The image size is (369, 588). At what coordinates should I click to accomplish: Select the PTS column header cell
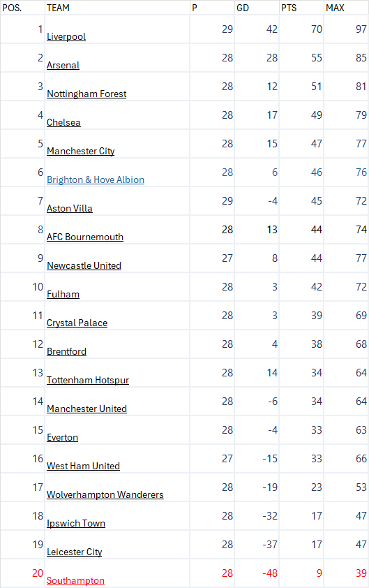pyautogui.click(x=301, y=8)
